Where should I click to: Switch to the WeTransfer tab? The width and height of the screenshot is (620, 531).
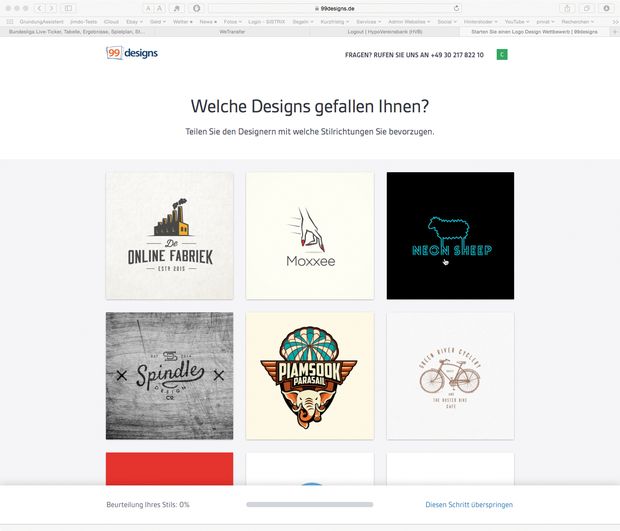[232, 32]
